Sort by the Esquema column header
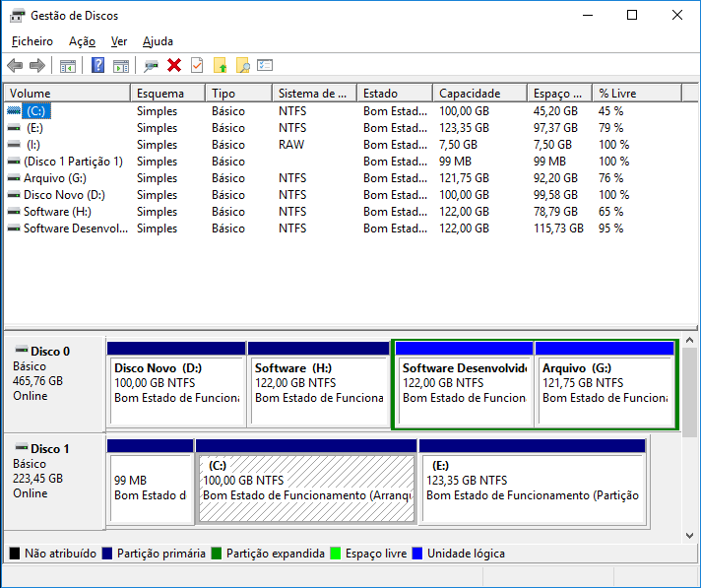The height and width of the screenshot is (588, 701). pyautogui.click(x=168, y=94)
